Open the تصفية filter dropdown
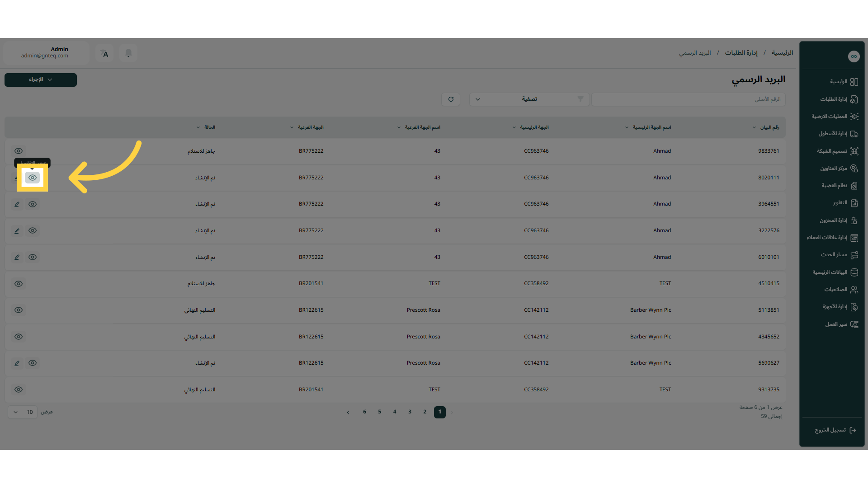This screenshot has width=868, height=488. (529, 99)
